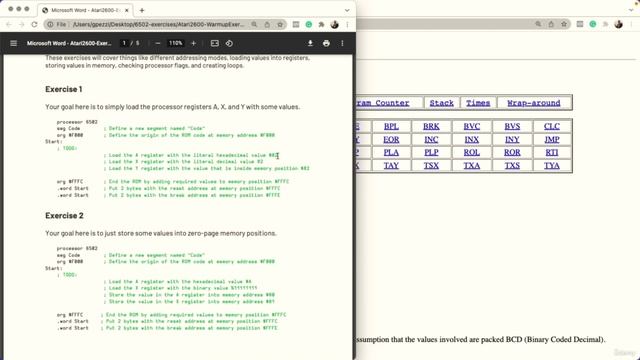Open the profile avatar in front window

tap(335, 24)
